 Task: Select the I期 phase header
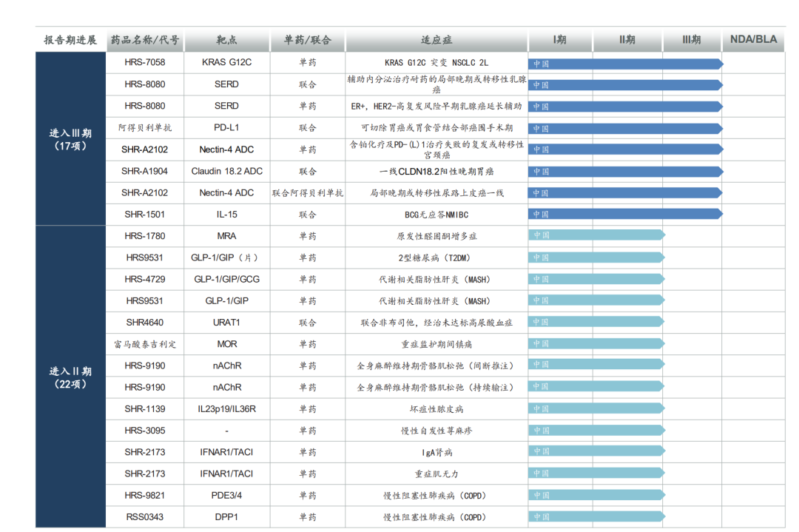pos(560,40)
